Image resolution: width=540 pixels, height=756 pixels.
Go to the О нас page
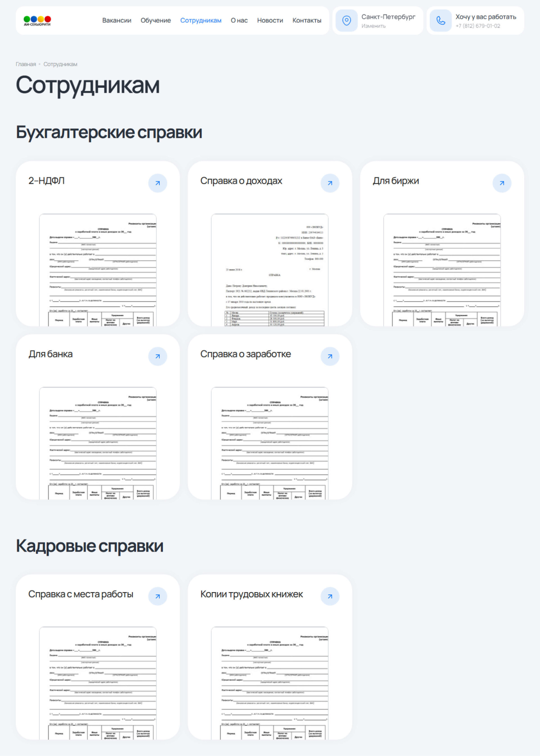pos(239,20)
